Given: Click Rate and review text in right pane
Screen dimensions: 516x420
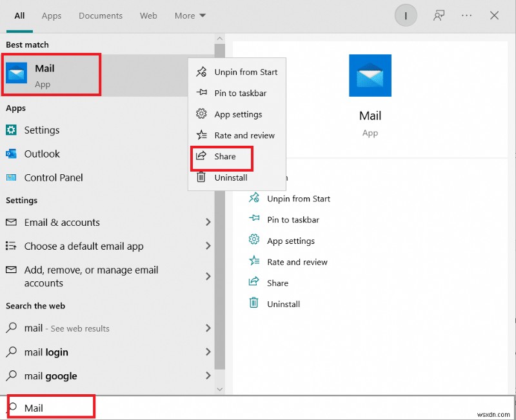Looking at the screenshot, I should [x=297, y=262].
